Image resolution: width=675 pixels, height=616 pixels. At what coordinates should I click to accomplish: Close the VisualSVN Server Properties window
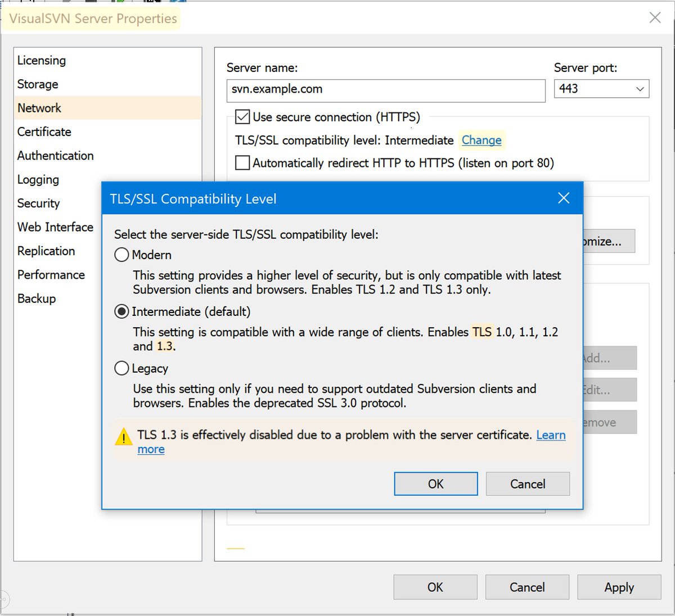pos(655,18)
